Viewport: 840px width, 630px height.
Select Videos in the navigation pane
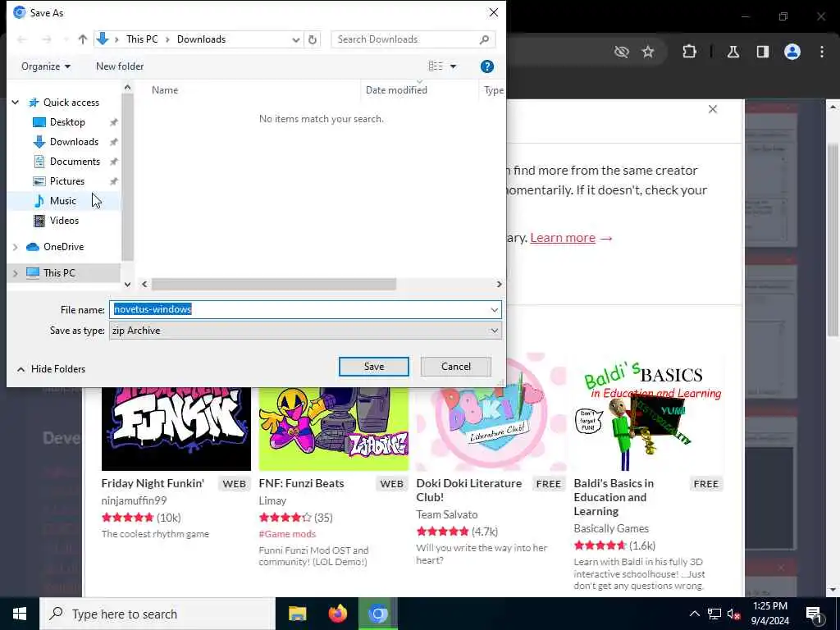click(64, 220)
